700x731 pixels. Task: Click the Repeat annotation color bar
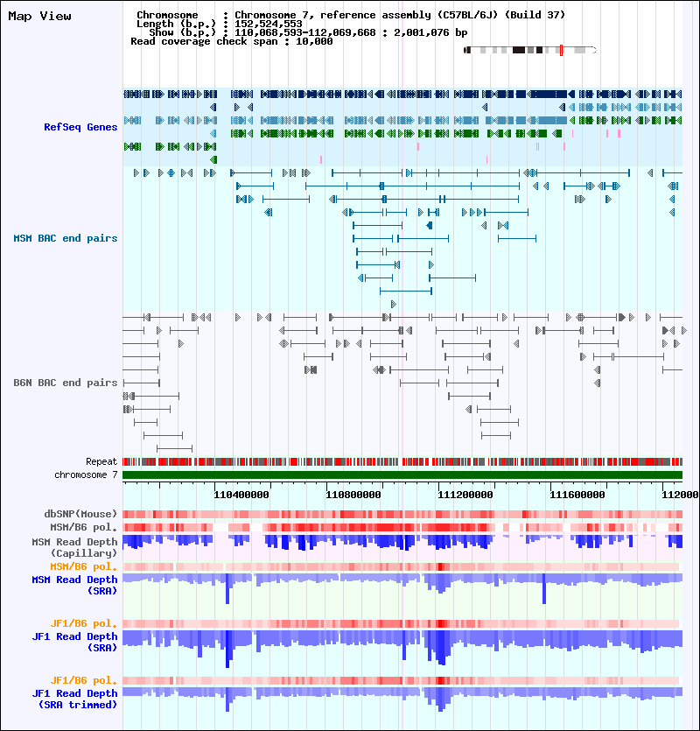[x=402, y=462]
